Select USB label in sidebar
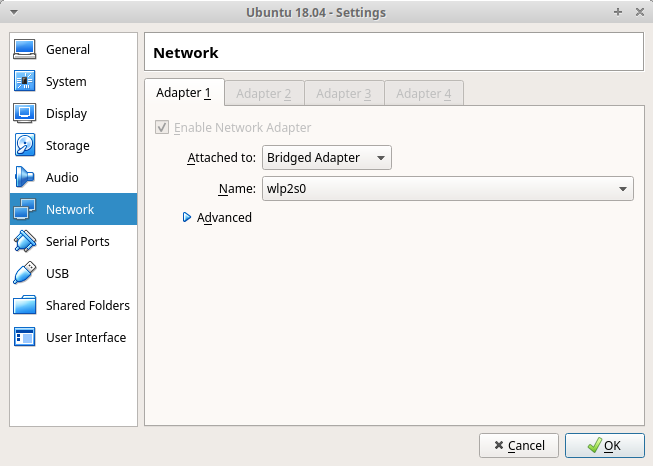 pos(57,274)
